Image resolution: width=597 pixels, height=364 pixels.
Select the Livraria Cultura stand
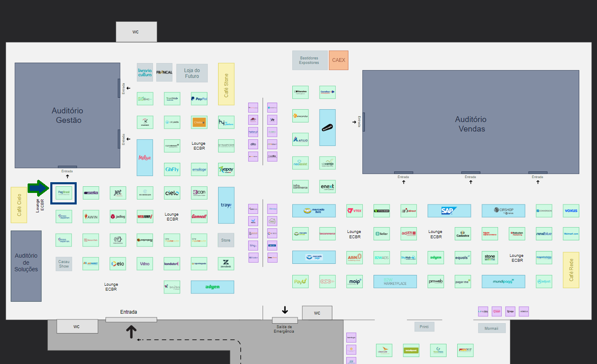[x=145, y=73]
